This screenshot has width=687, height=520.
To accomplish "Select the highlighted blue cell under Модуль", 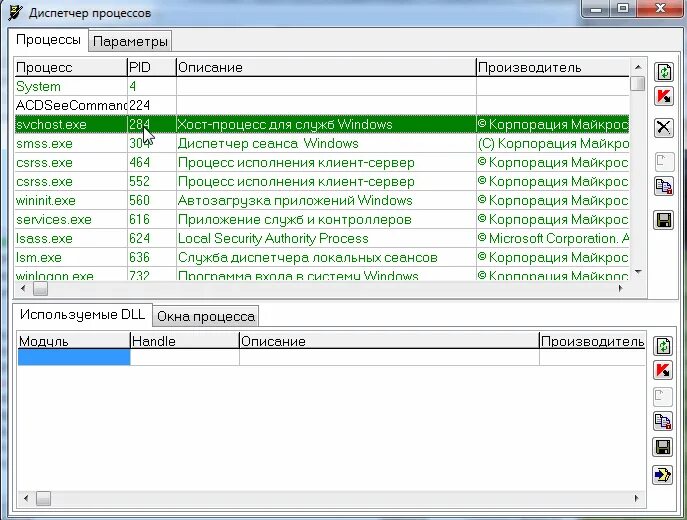I will [x=74, y=357].
